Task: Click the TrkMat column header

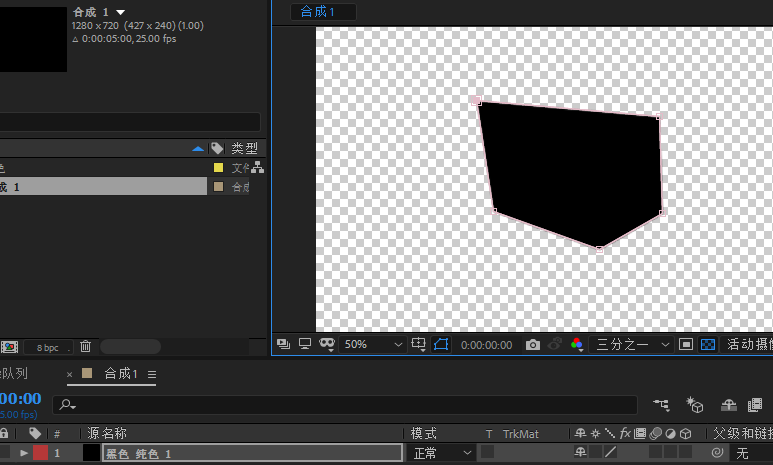Action: click(521, 434)
